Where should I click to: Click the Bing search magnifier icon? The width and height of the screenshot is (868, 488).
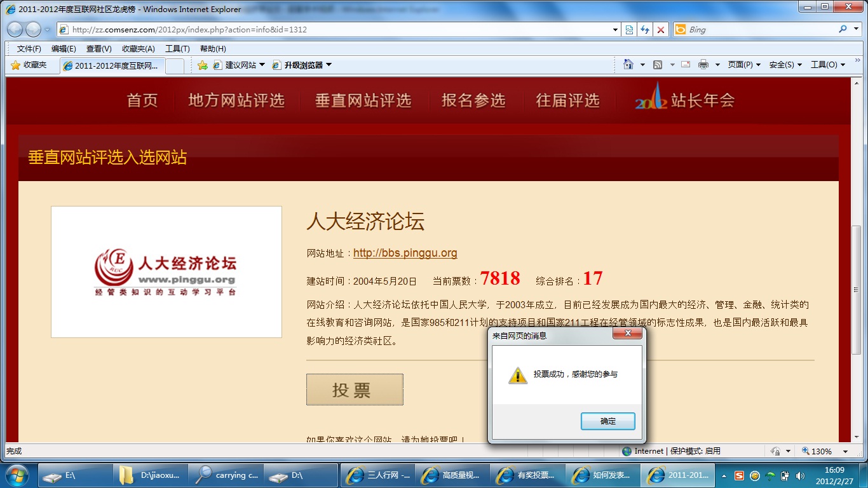click(x=843, y=29)
